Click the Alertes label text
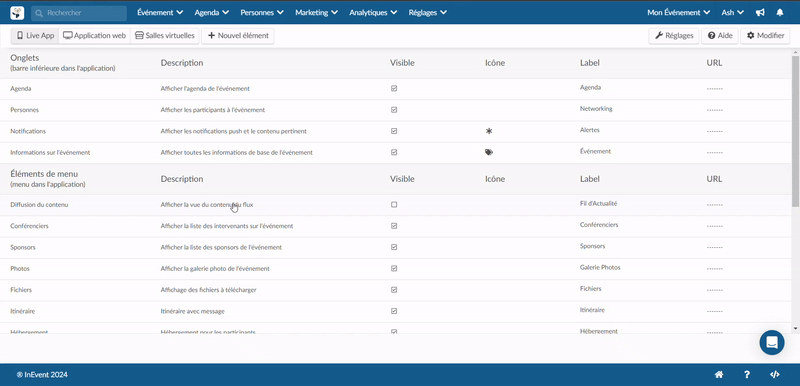The height and width of the screenshot is (386, 800). tap(590, 130)
